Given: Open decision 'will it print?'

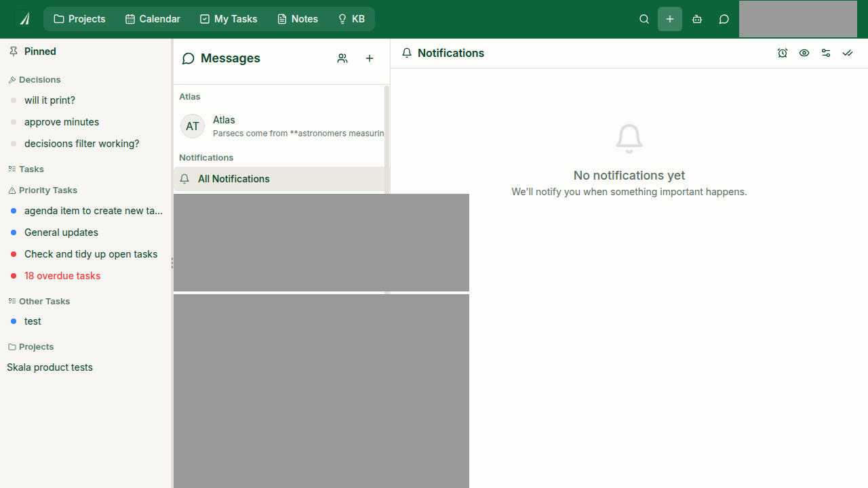Looking at the screenshot, I should [x=50, y=100].
